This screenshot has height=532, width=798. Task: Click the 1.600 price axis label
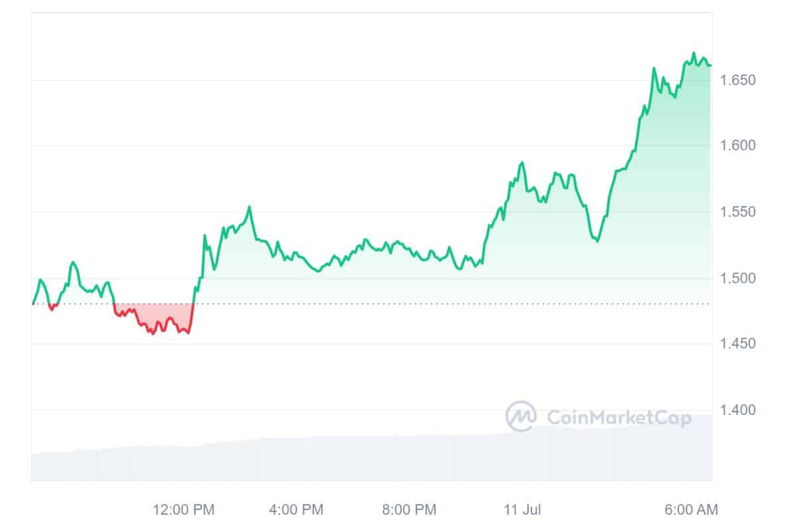pos(737,146)
